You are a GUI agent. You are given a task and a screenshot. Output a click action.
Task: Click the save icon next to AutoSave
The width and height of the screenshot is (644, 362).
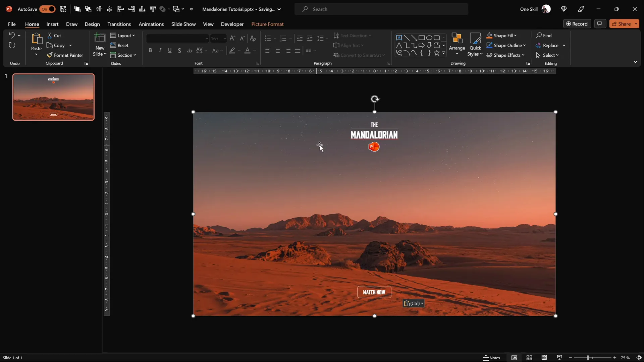(63, 9)
